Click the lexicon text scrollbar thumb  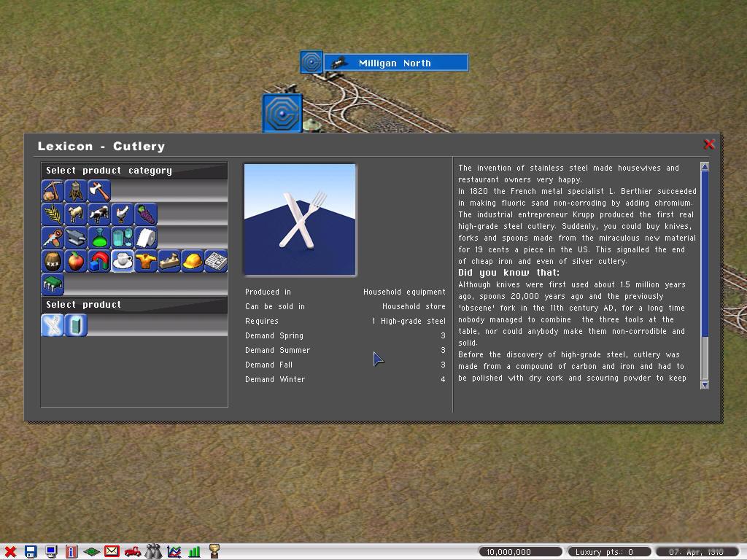coord(705,253)
